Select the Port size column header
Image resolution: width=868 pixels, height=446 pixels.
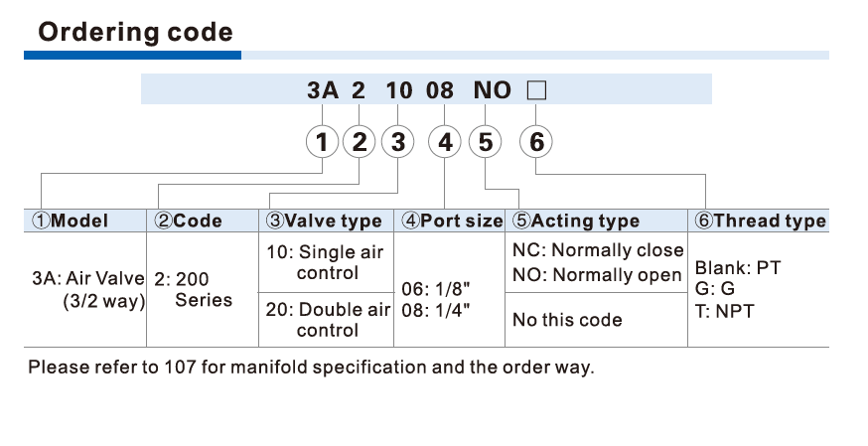click(450, 221)
